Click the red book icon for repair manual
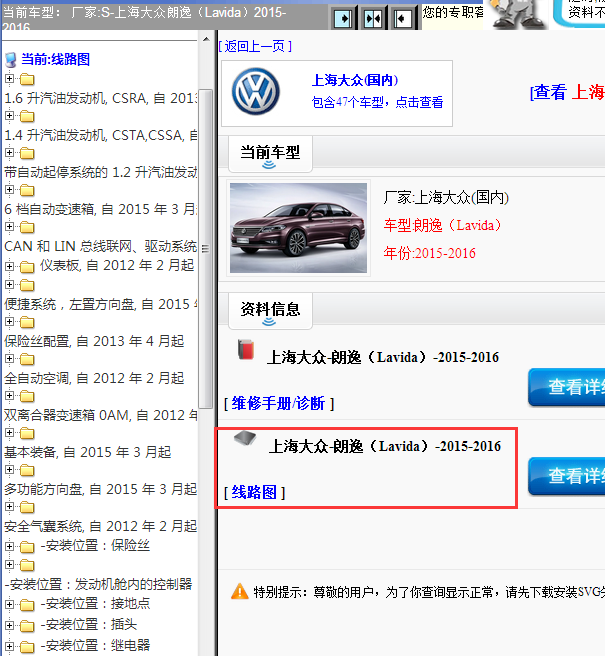This screenshot has height=656, width=605. click(x=246, y=349)
